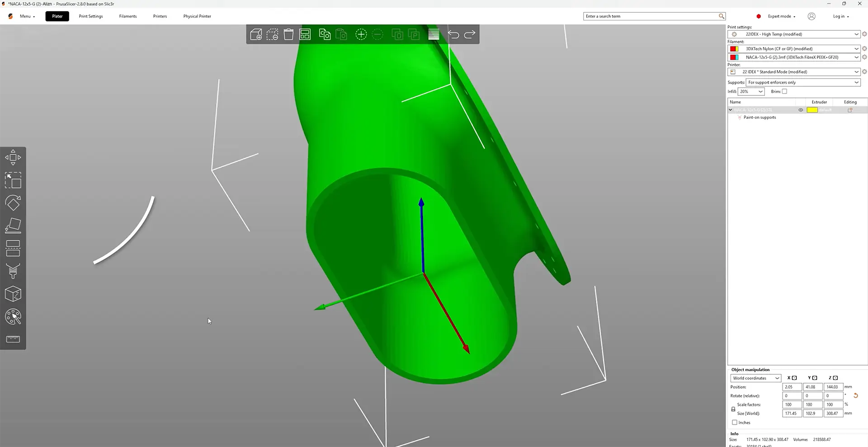
Task: Click the Delete all (trash bin) icon
Action: pos(288,34)
